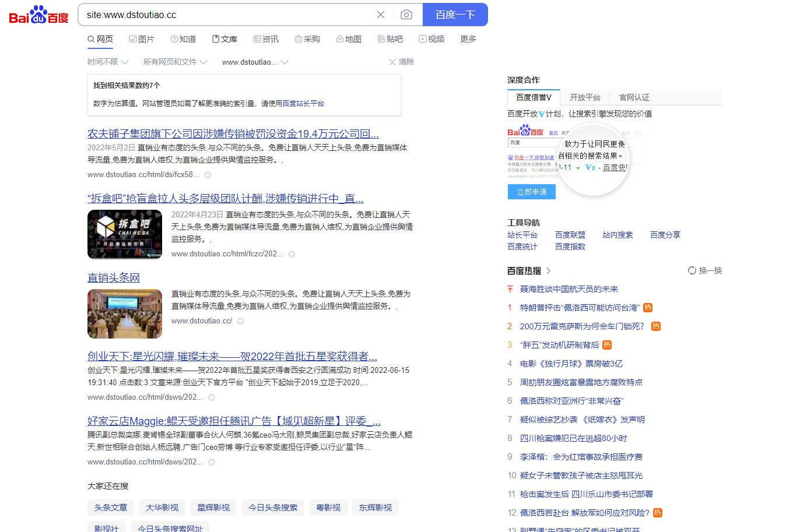
Task: Click the 直销头条网 conference thumbnail
Action: [x=125, y=313]
